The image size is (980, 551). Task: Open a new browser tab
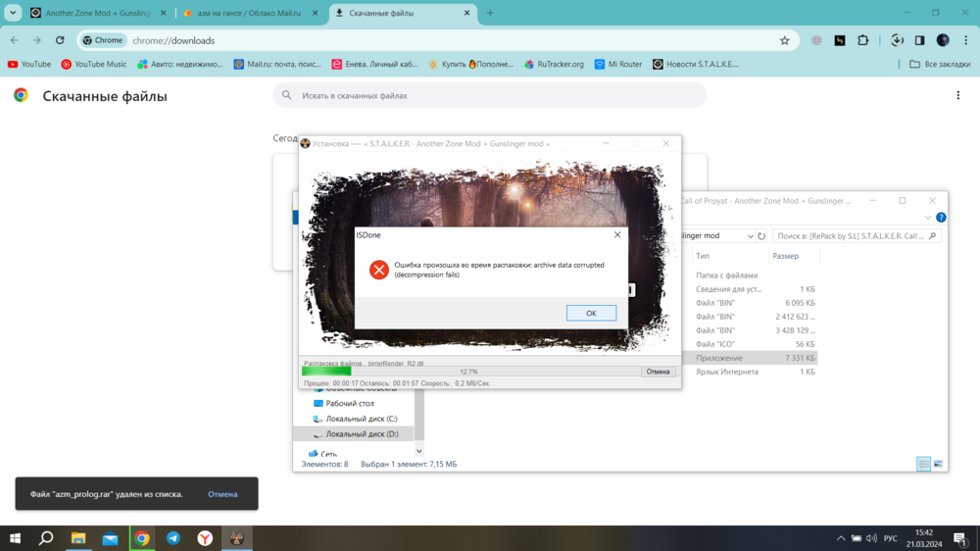click(x=490, y=13)
